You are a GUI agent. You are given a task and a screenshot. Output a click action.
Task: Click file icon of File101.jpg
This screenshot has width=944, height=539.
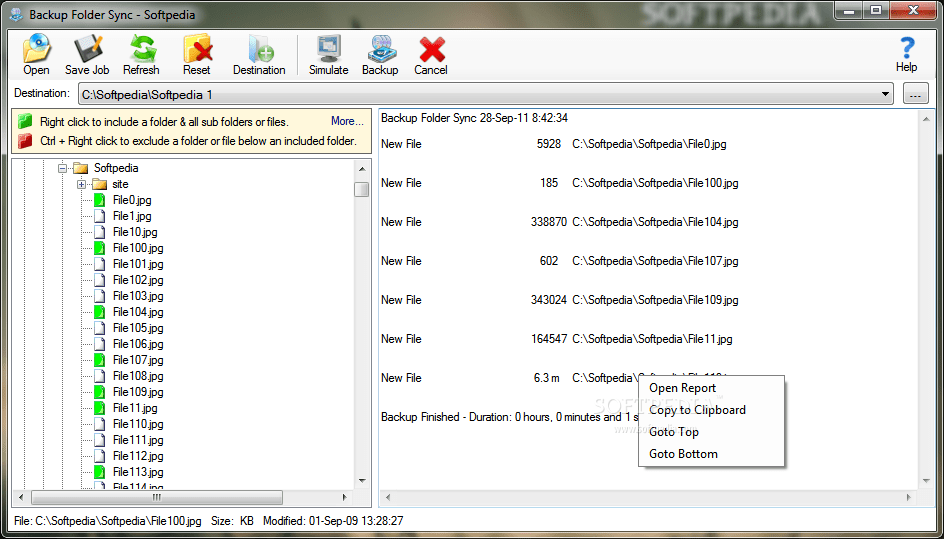tap(99, 264)
